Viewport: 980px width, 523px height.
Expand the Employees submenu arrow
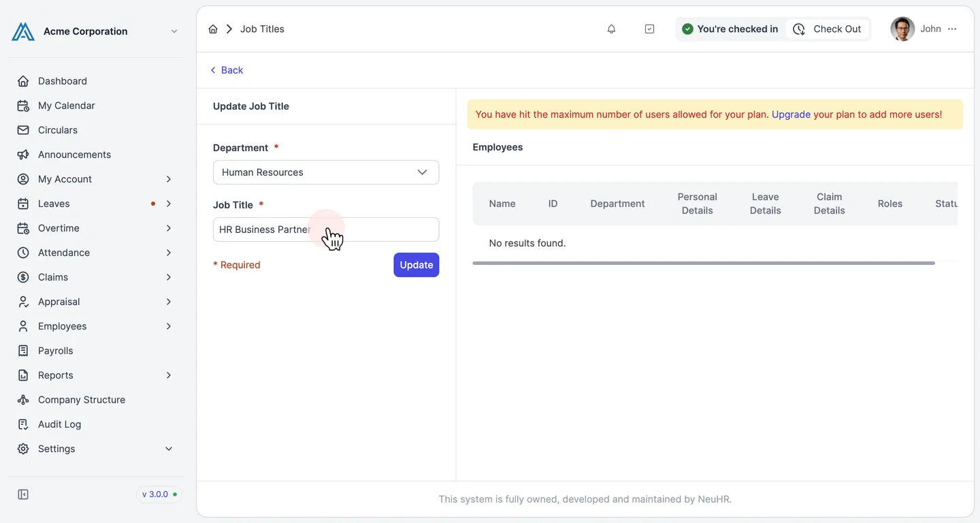[169, 326]
